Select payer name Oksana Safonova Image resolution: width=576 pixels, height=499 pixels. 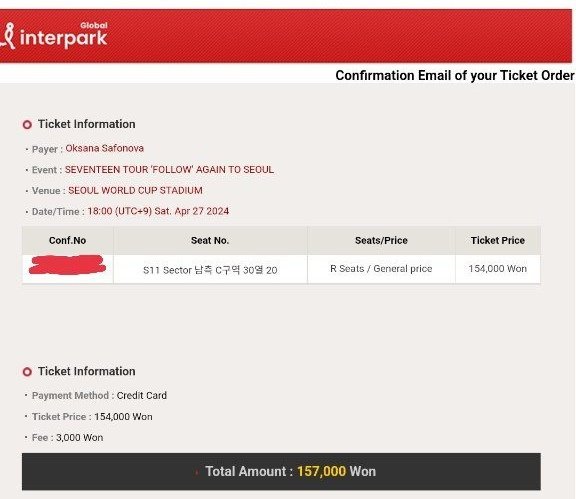click(104, 148)
